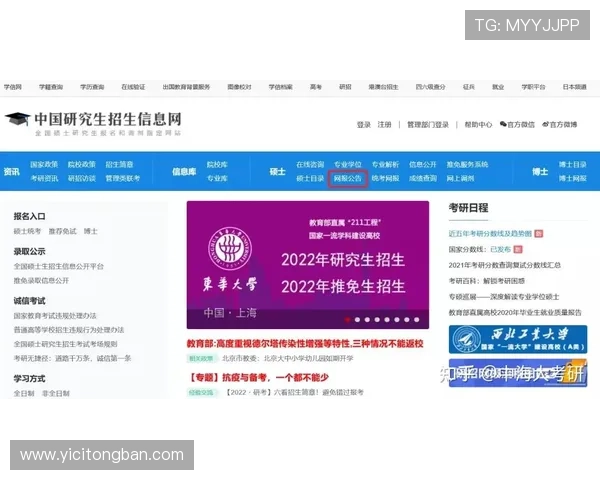Open 招生简章 in blue navigation

119,164
